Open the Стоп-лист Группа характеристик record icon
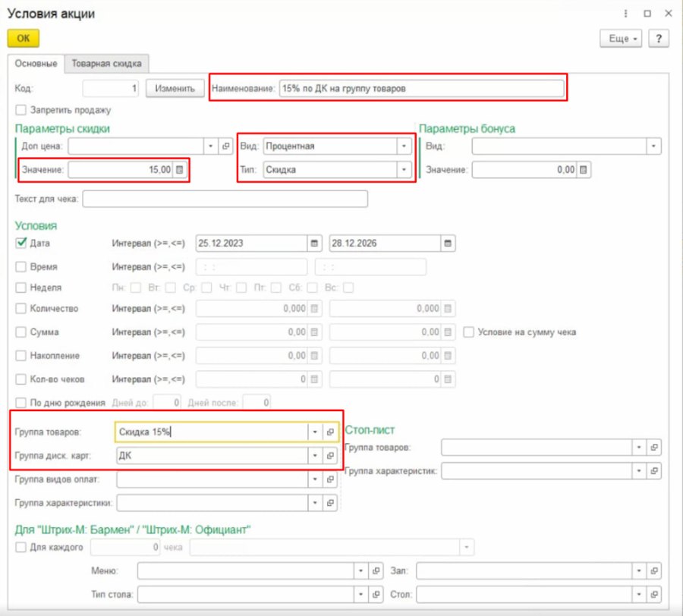Image resolution: width=683 pixels, height=616 pixels. coord(654,471)
